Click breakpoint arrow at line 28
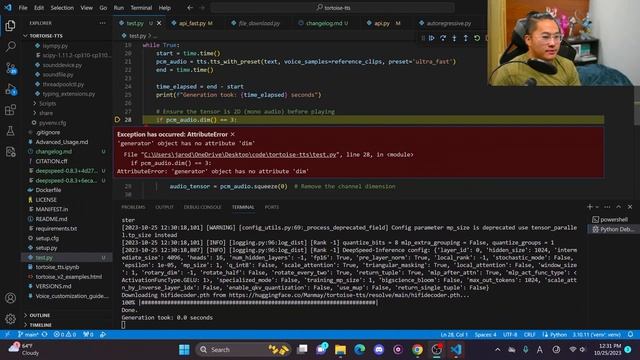This screenshot has height=360, width=640. tap(117, 120)
